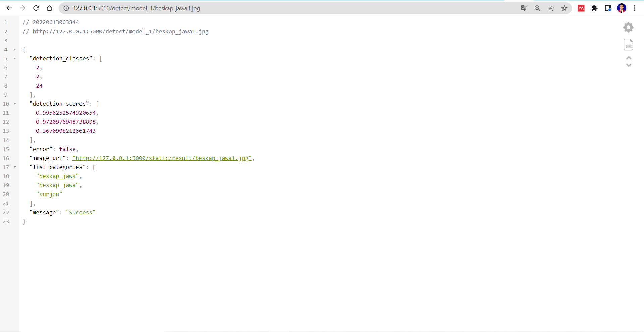The width and height of the screenshot is (644, 332).
Task: Switch to RAW JSON view
Action: (628, 44)
